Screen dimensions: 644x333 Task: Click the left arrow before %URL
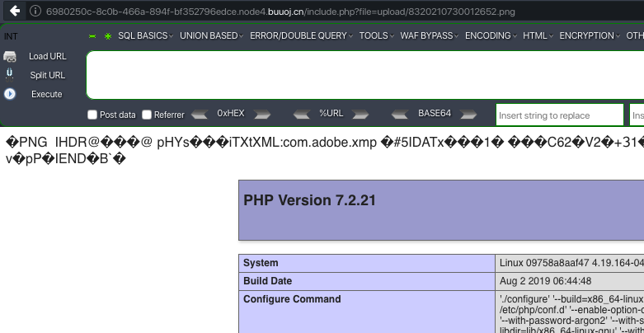click(302, 115)
